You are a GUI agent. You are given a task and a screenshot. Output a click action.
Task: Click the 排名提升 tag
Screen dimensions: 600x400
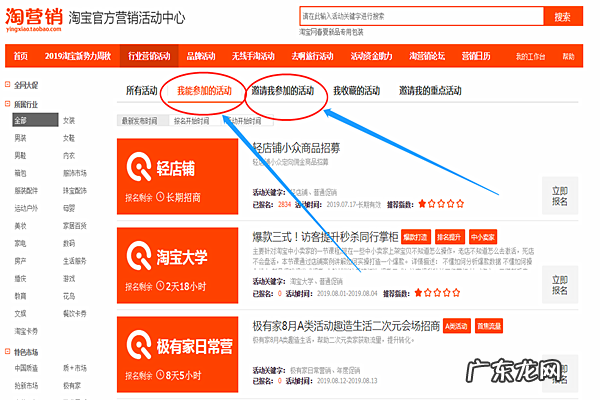tap(450, 237)
